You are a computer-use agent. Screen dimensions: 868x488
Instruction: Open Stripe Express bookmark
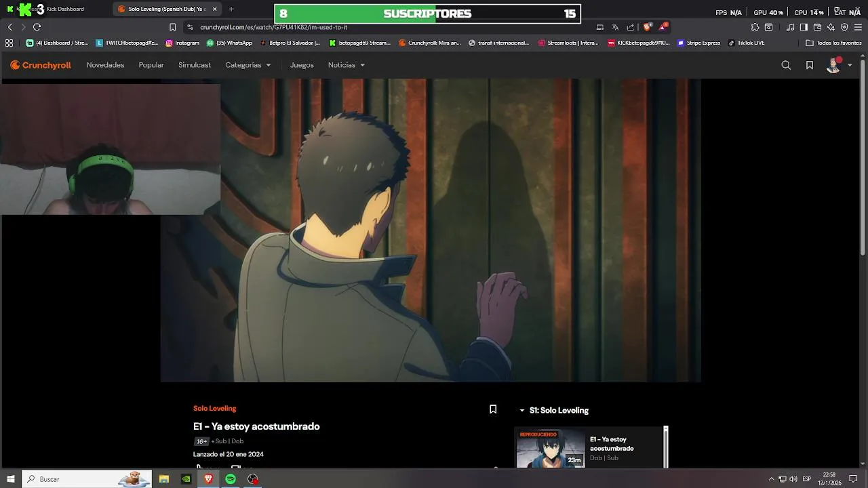(699, 43)
